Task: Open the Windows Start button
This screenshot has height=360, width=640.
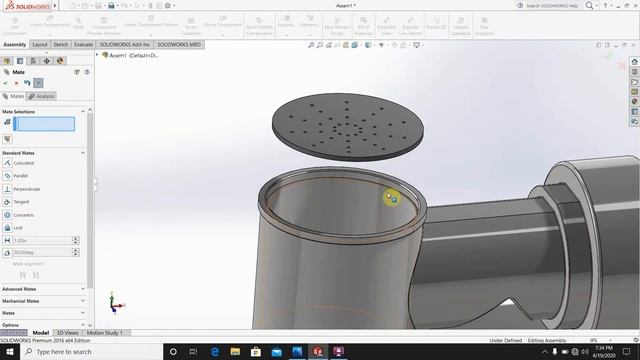Action: [10, 351]
